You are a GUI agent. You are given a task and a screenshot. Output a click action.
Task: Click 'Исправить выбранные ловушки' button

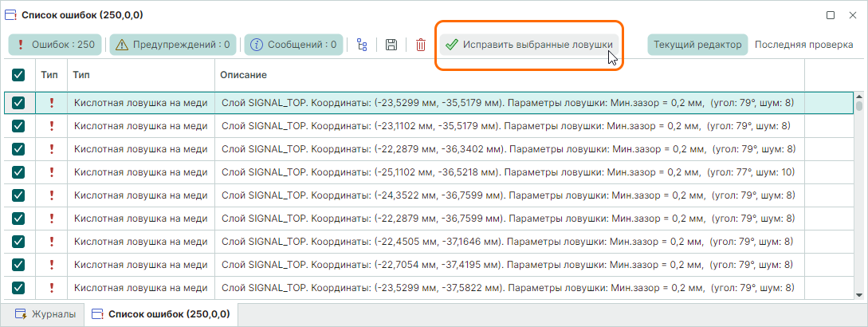click(x=530, y=45)
